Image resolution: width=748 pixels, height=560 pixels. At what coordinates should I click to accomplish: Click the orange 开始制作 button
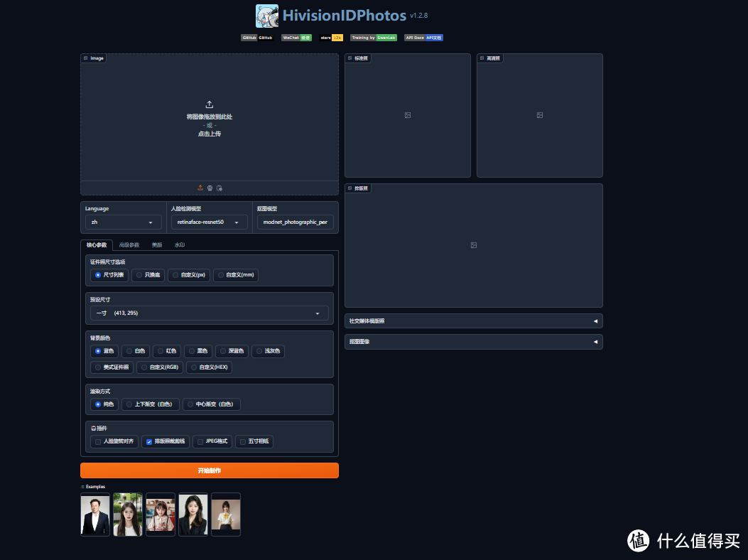[x=209, y=470]
